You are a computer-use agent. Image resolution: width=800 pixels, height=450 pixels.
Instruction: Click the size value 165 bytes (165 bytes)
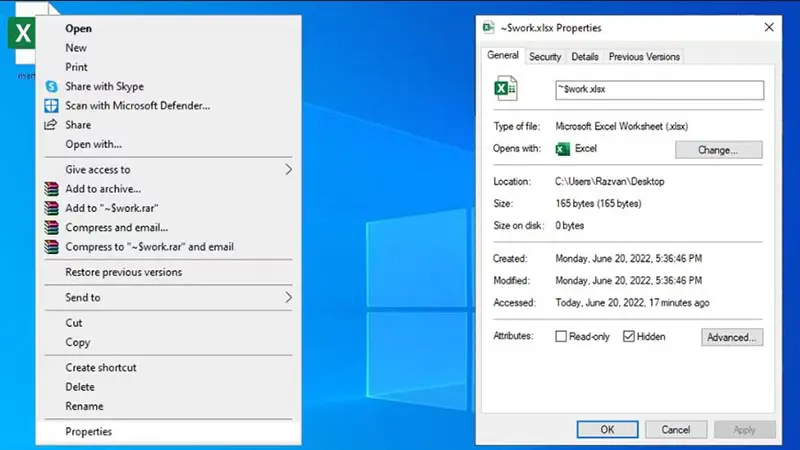tap(598, 204)
